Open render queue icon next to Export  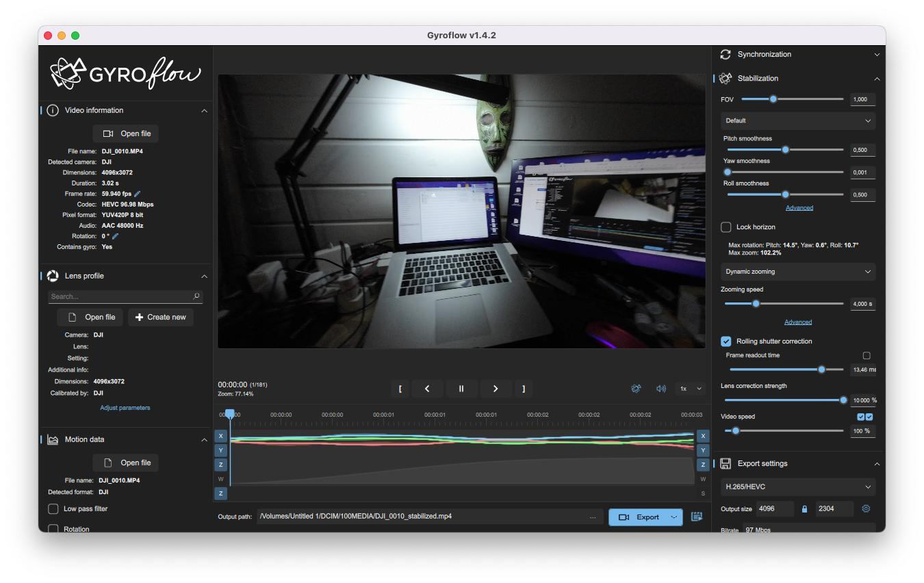[697, 517]
